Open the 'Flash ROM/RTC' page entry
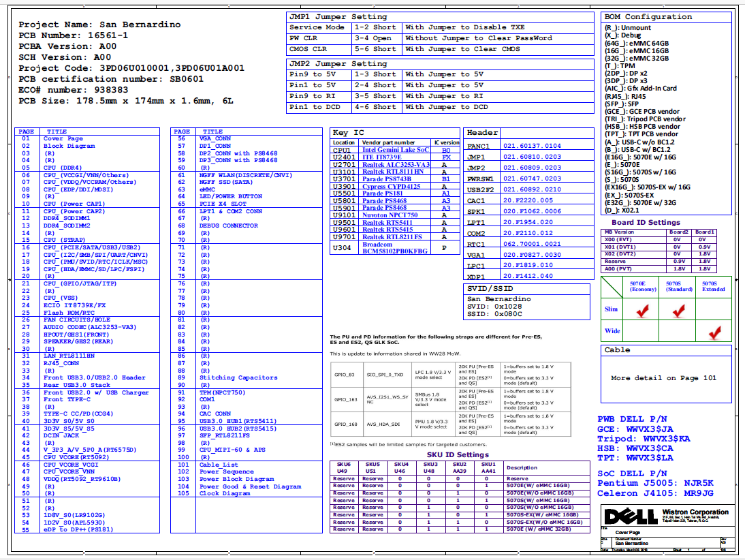Image resolution: width=745 pixels, height=560 pixels. coord(69,313)
